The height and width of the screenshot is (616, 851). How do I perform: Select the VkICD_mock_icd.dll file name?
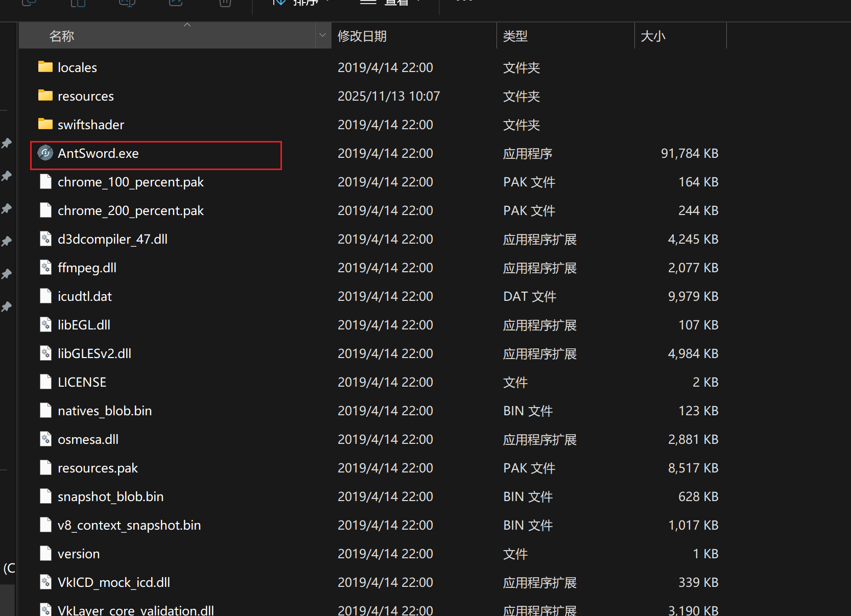tap(114, 583)
